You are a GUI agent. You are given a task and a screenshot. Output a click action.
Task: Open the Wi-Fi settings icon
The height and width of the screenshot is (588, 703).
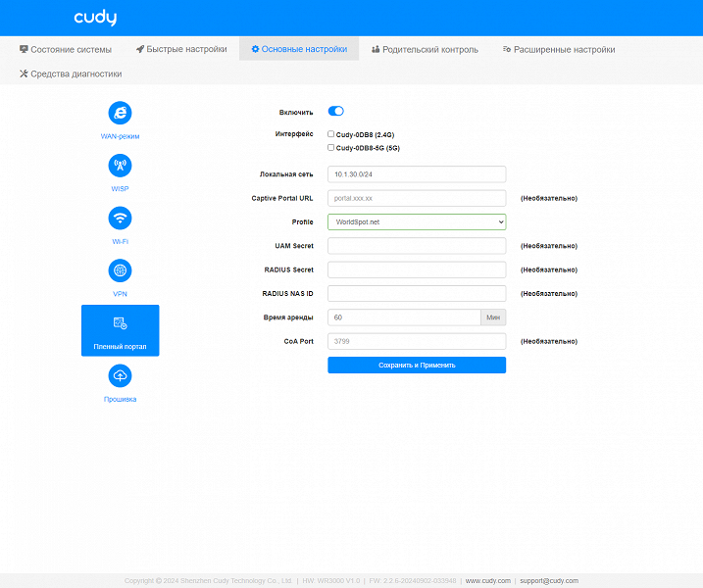pos(120,218)
